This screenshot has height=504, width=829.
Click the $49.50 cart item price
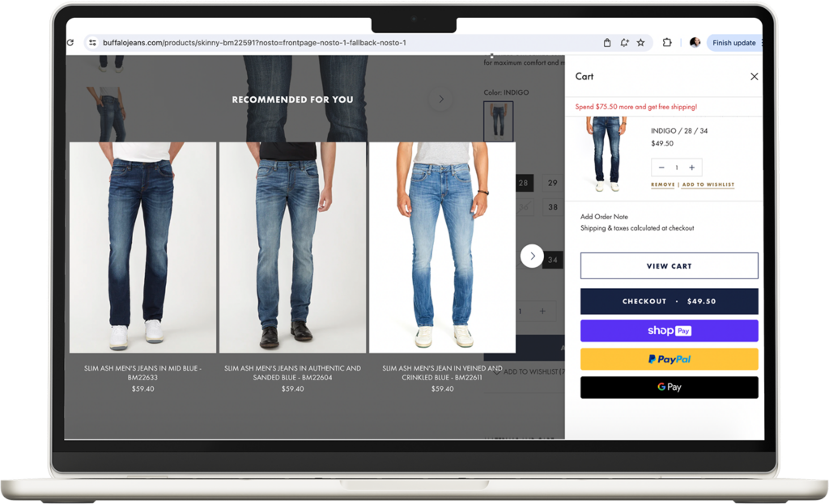coord(662,144)
